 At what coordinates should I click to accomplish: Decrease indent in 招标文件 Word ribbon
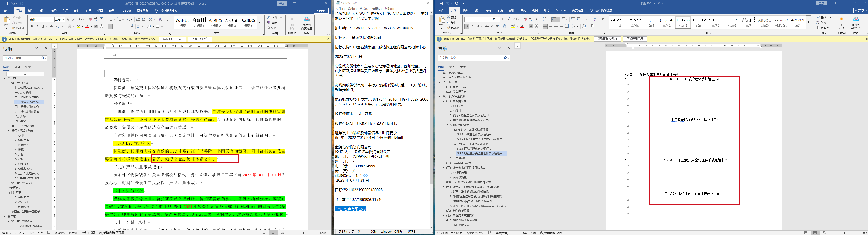pyautogui.click(x=138, y=19)
